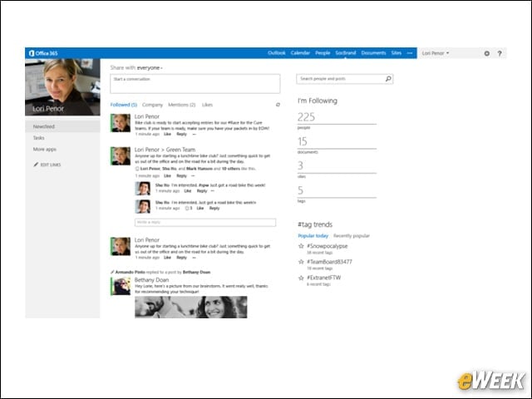Like the Bike club Race for the Cure post
This screenshot has width=532, height=399.
167,134
